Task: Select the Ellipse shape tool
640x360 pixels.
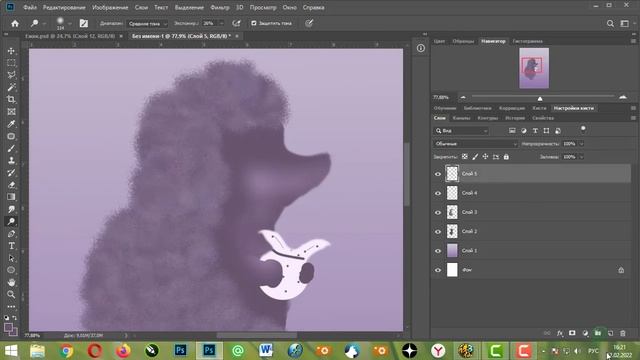Action: tap(11, 270)
